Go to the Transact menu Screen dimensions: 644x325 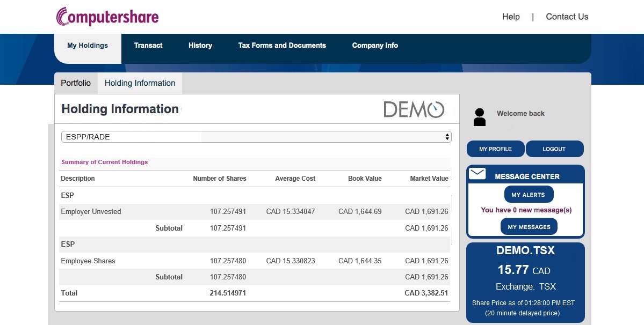pos(148,46)
